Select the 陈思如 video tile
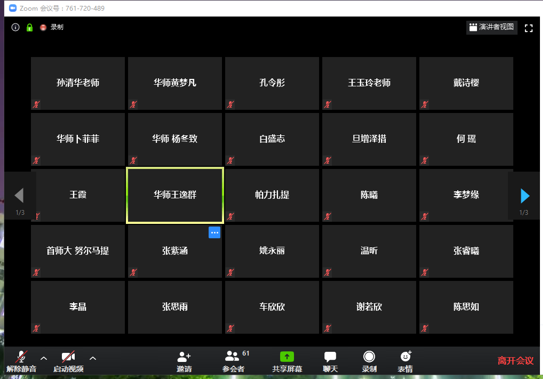 [466, 307]
